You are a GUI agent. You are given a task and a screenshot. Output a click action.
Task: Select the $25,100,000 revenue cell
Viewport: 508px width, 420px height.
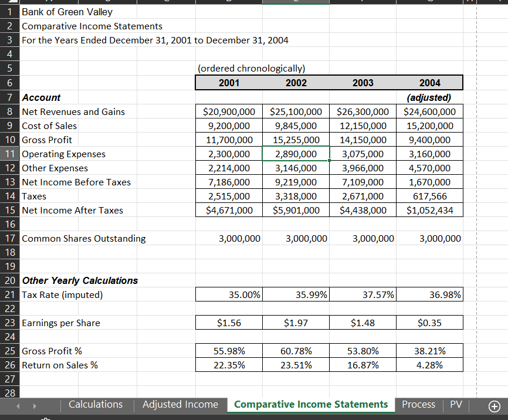click(296, 111)
